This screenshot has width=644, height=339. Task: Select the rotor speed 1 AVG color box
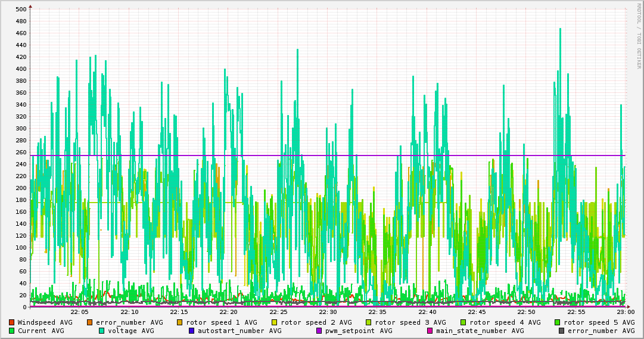179,322
